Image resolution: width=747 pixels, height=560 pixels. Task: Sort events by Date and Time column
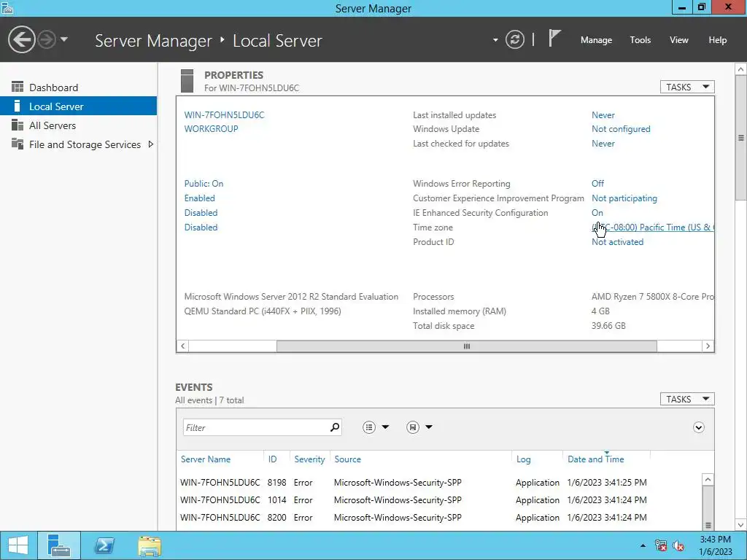pos(595,459)
